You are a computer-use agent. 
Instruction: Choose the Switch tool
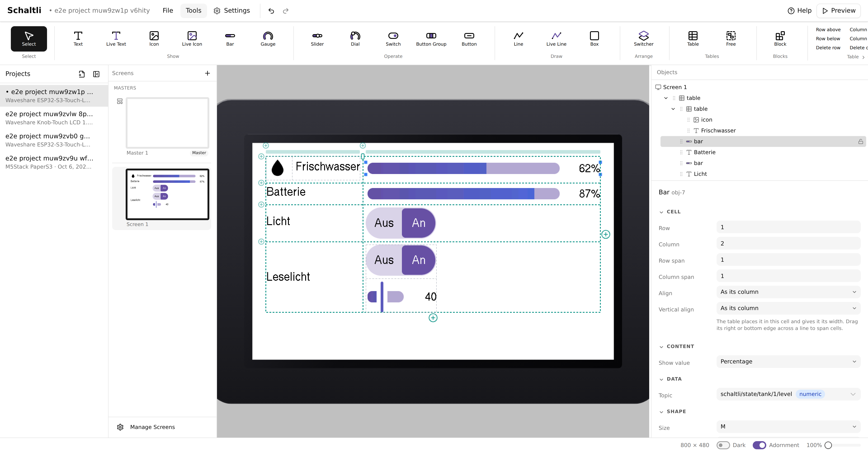tap(393, 39)
